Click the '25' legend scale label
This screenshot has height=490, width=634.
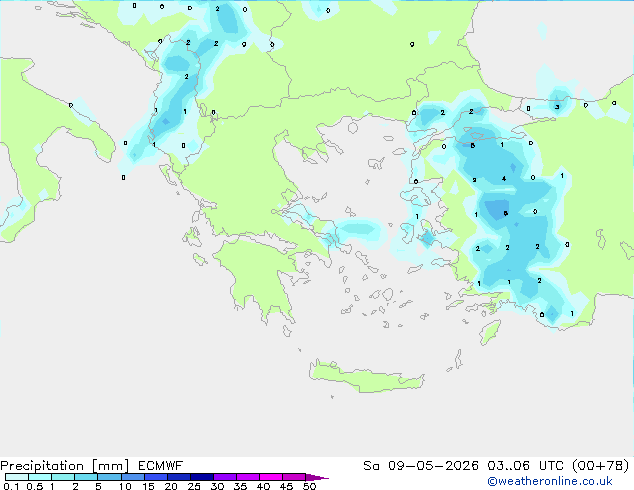(194, 486)
